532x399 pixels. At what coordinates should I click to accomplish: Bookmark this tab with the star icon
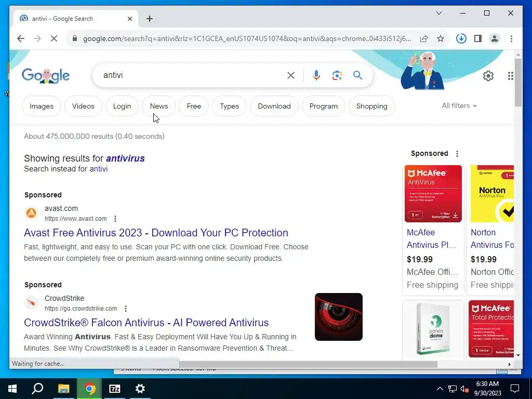pos(441,38)
